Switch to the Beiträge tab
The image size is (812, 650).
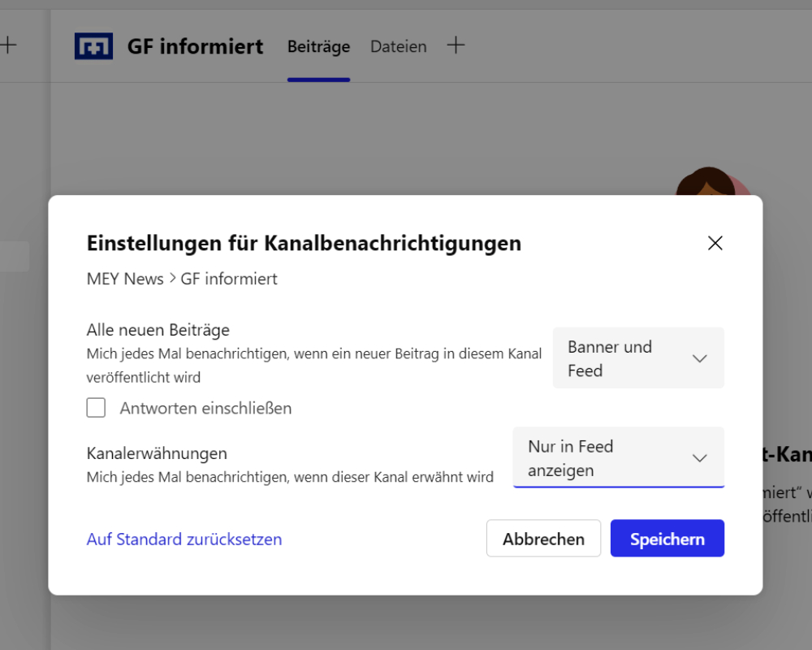(318, 47)
